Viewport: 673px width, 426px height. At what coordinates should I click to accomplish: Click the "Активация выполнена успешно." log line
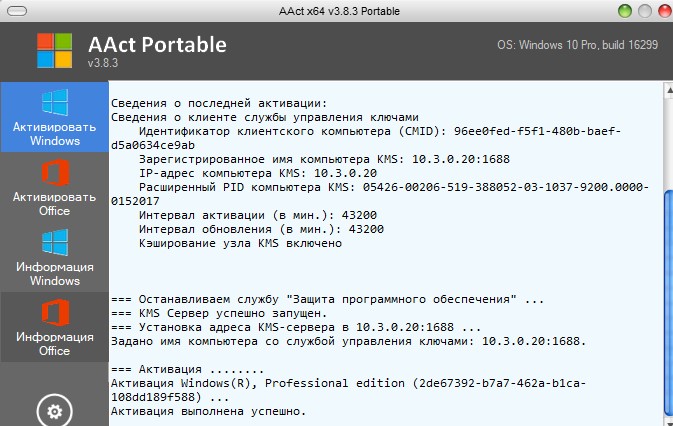point(208,411)
